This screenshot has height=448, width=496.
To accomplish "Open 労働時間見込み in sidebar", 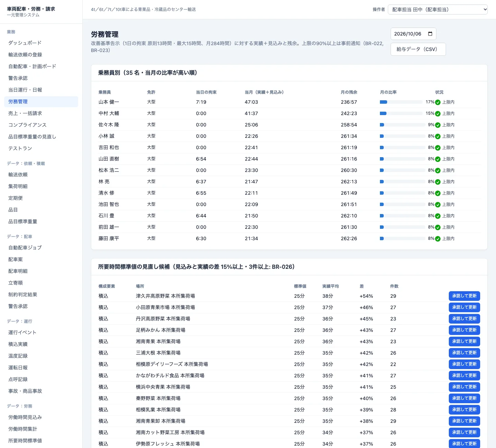I will 41,417.
